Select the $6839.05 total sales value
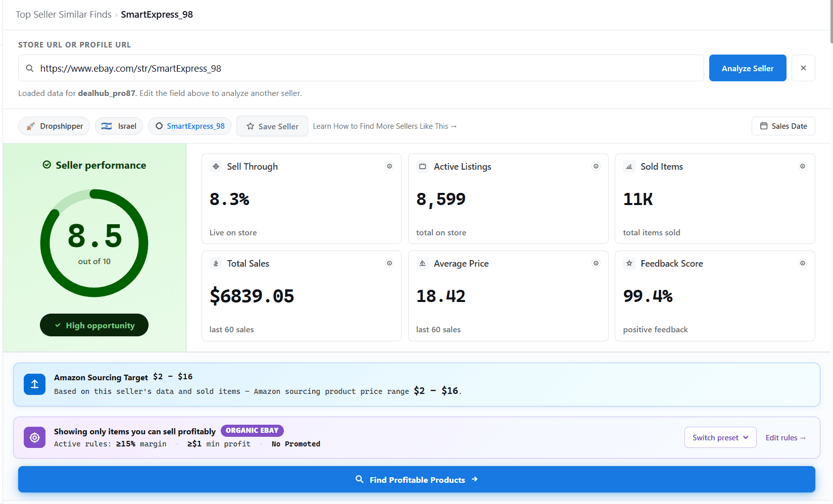The width and height of the screenshot is (833, 504). 252,296
